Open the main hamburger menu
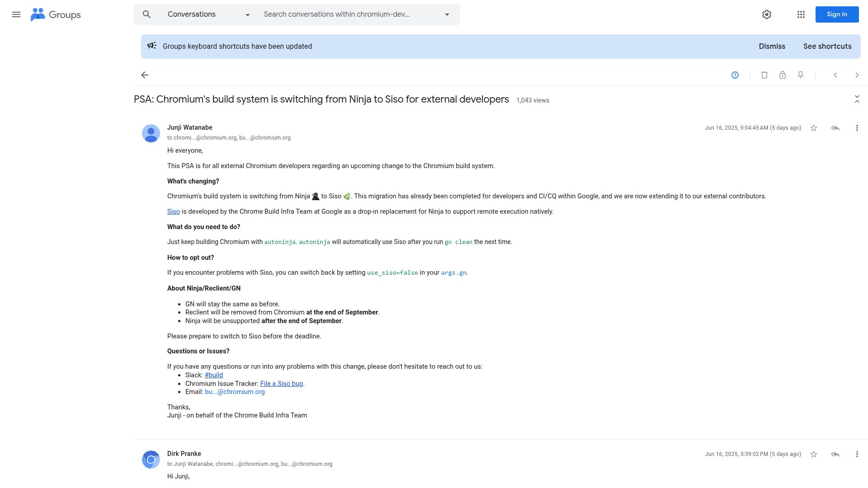Screen dimensions: 868x488 [16, 14]
